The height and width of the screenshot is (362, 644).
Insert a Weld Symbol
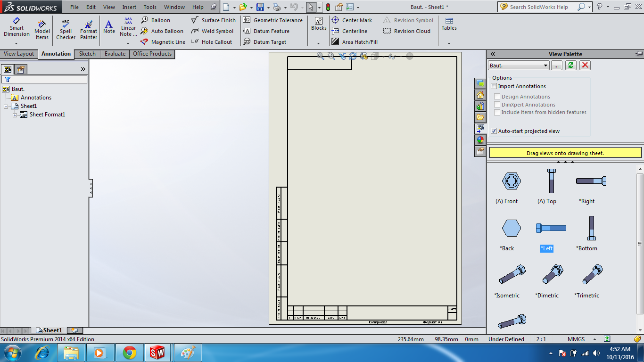[x=212, y=31]
